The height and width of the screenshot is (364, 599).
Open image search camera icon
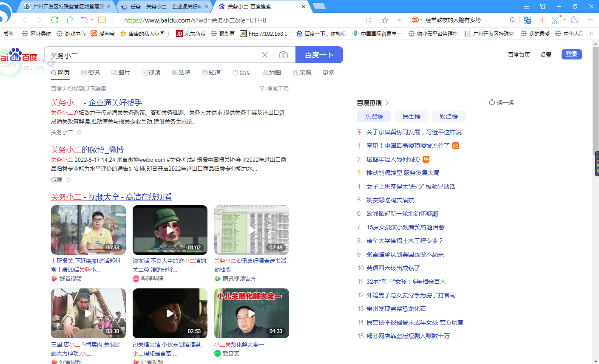(x=284, y=55)
